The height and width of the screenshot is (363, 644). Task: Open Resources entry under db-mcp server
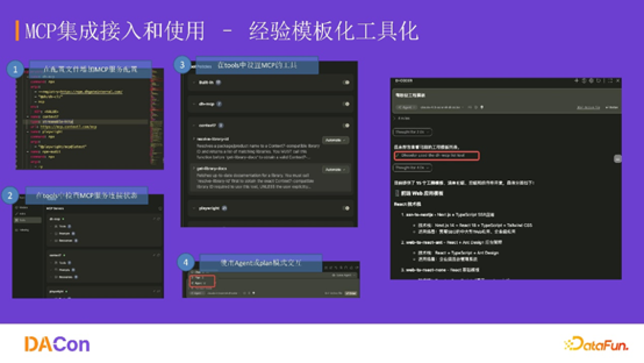click(x=66, y=241)
